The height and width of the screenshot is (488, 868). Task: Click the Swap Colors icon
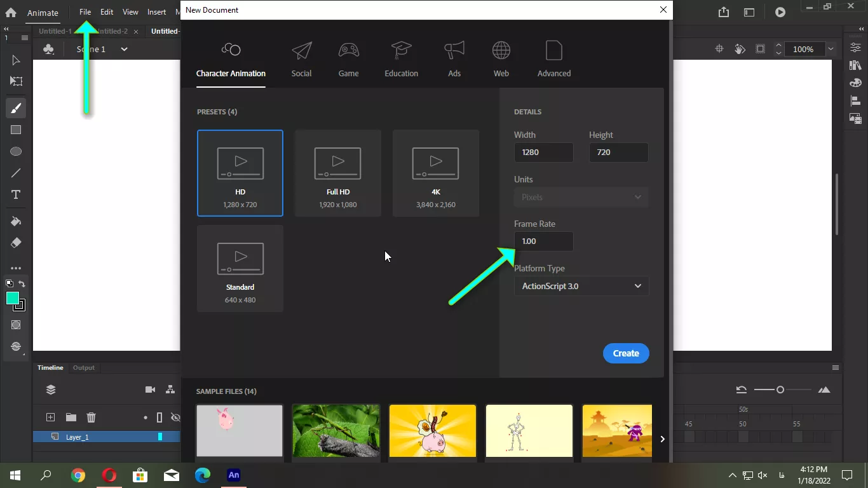22,283
